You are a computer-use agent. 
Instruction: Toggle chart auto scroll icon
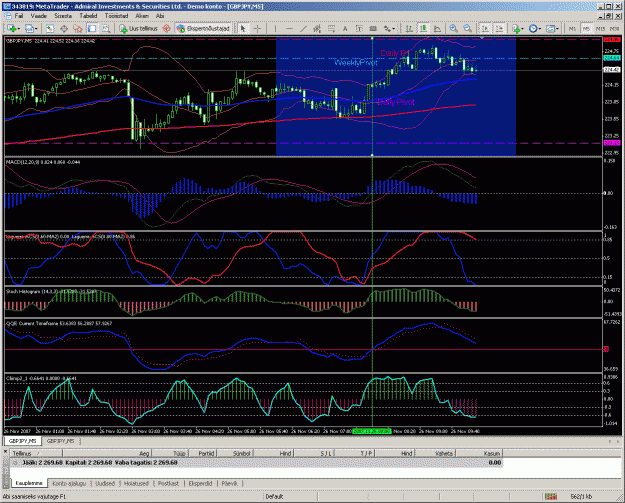pyautogui.click(x=485, y=29)
